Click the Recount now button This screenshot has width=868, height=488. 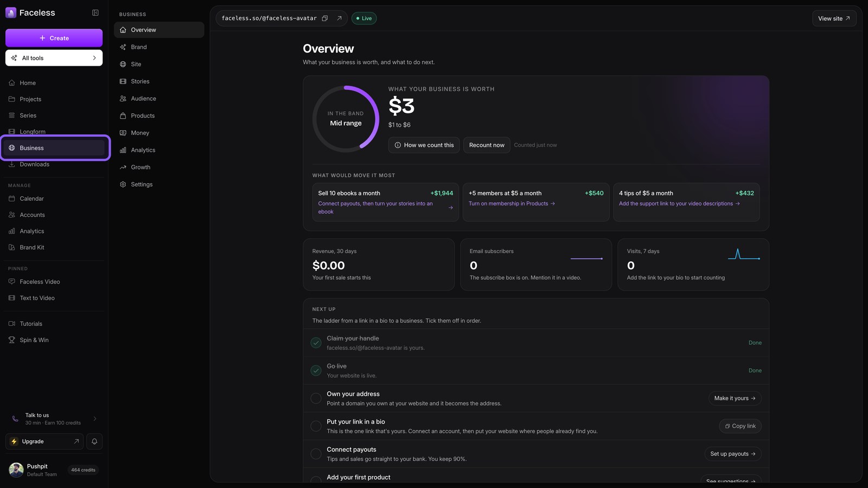point(487,145)
